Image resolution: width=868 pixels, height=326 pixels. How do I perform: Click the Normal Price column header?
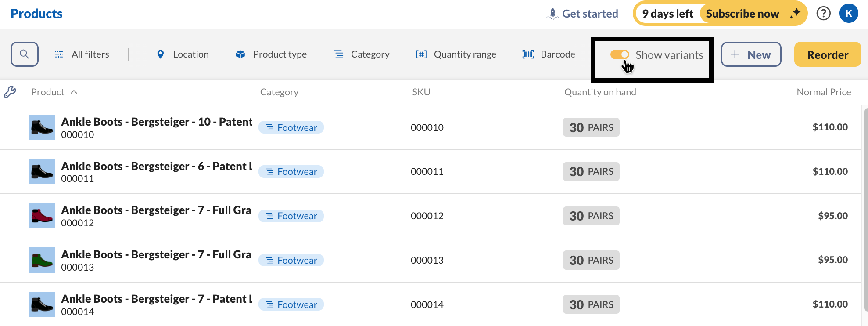pyautogui.click(x=823, y=92)
